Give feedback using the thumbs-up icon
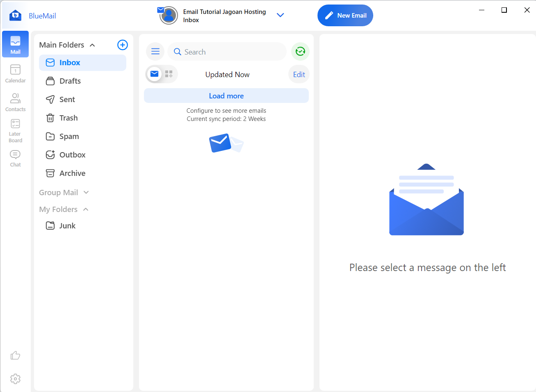 [15, 355]
